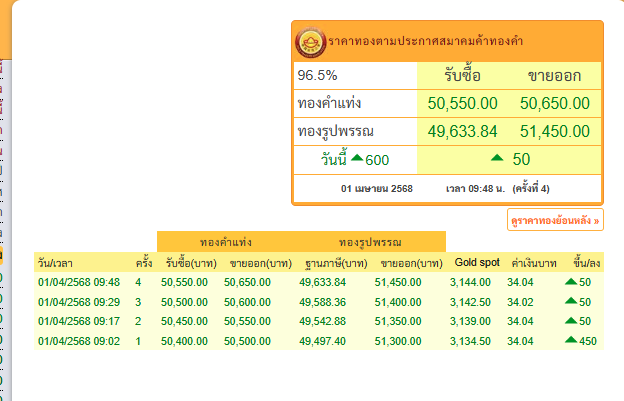Click the buy price 50,500.00 in the 09:29 row
The height and width of the screenshot is (401, 624).
coord(184,302)
